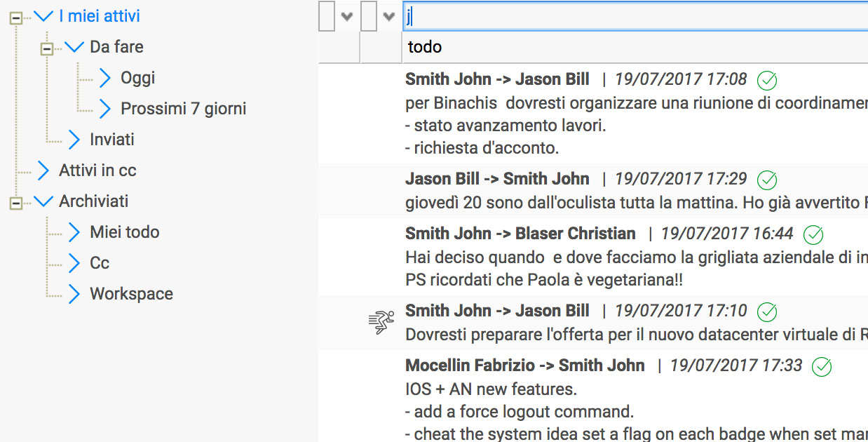Click green checkmark on 16:44 message
This screenshot has width=868, height=442.
813,234
